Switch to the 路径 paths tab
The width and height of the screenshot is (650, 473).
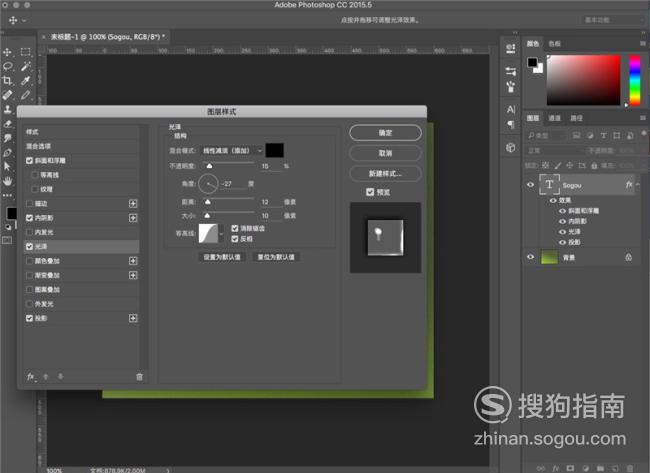tap(576, 118)
